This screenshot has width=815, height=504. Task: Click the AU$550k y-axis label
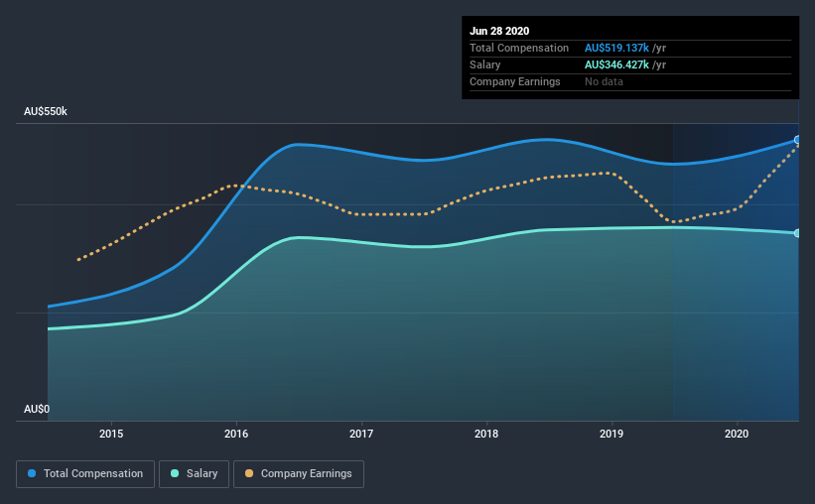point(46,111)
